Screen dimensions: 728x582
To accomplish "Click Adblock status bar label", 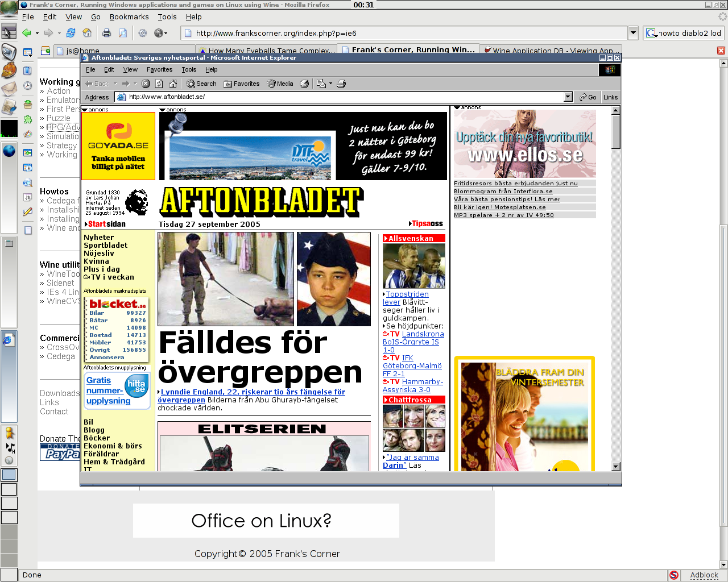I will click(x=704, y=575).
